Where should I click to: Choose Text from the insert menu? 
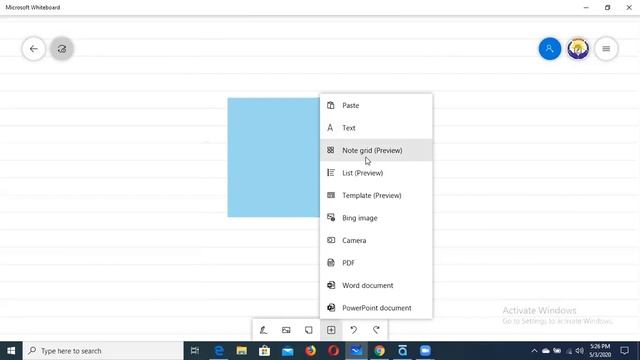click(376, 128)
